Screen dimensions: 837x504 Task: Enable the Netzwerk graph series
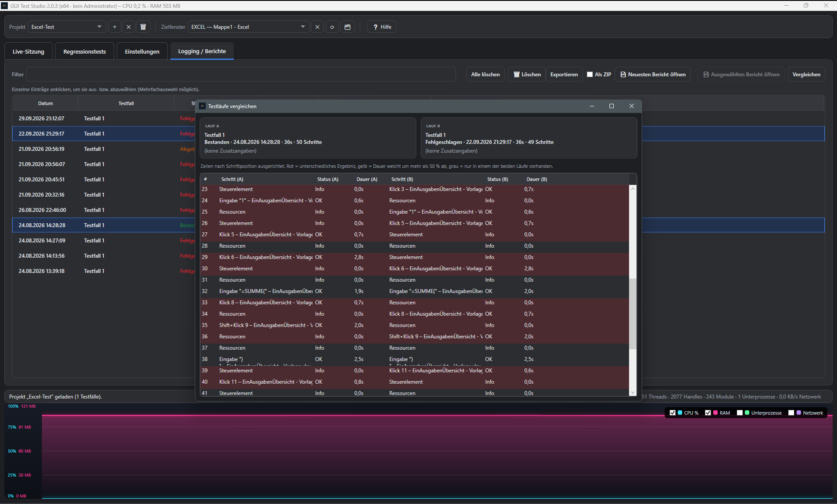[791, 413]
